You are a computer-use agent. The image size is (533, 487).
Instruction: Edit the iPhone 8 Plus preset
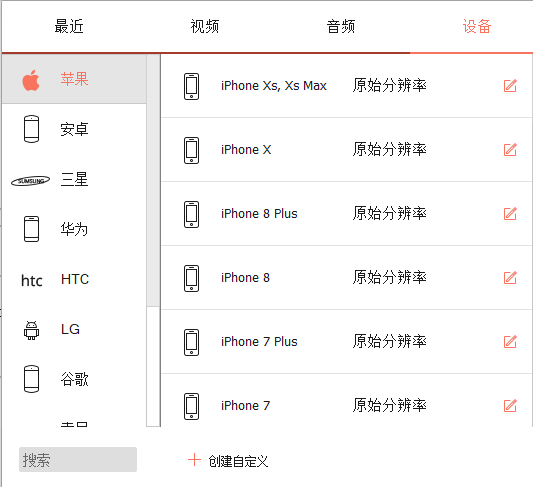[510, 213]
